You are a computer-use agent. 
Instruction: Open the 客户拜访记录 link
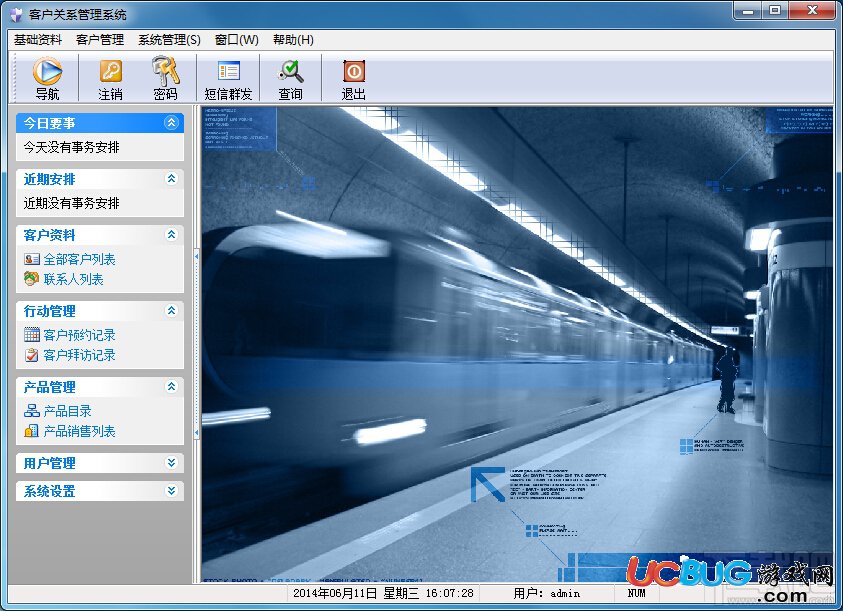[80, 355]
